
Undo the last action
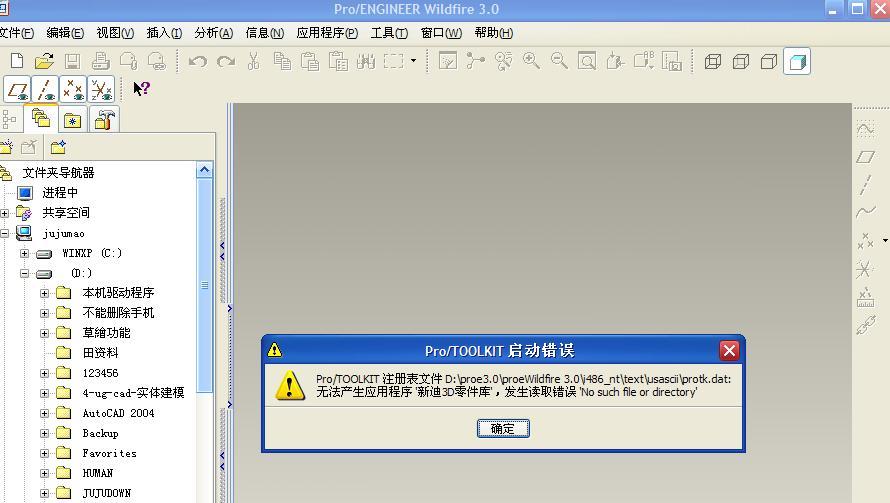click(198, 61)
